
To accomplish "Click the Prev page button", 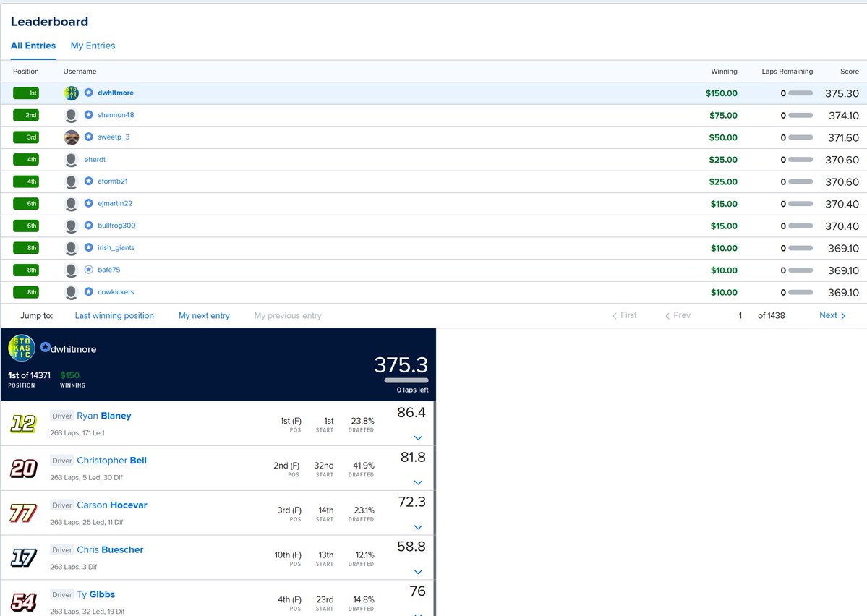I will coord(678,315).
